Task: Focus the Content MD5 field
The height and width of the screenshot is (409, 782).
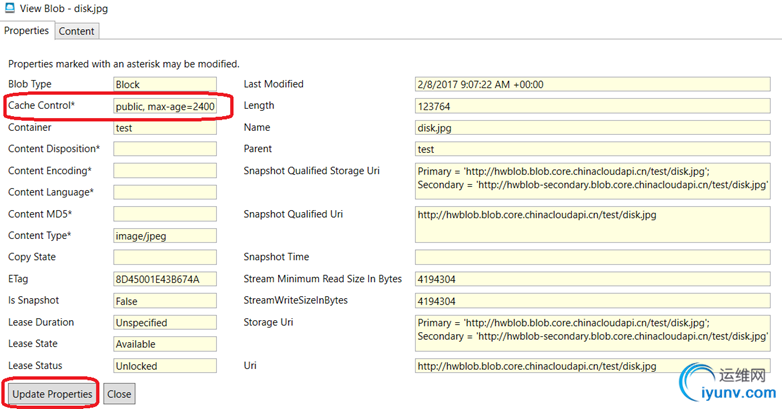Action: tap(164, 214)
